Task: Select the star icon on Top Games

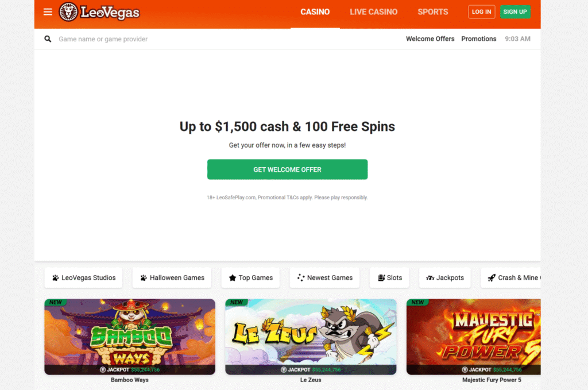Action: click(x=233, y=278)
